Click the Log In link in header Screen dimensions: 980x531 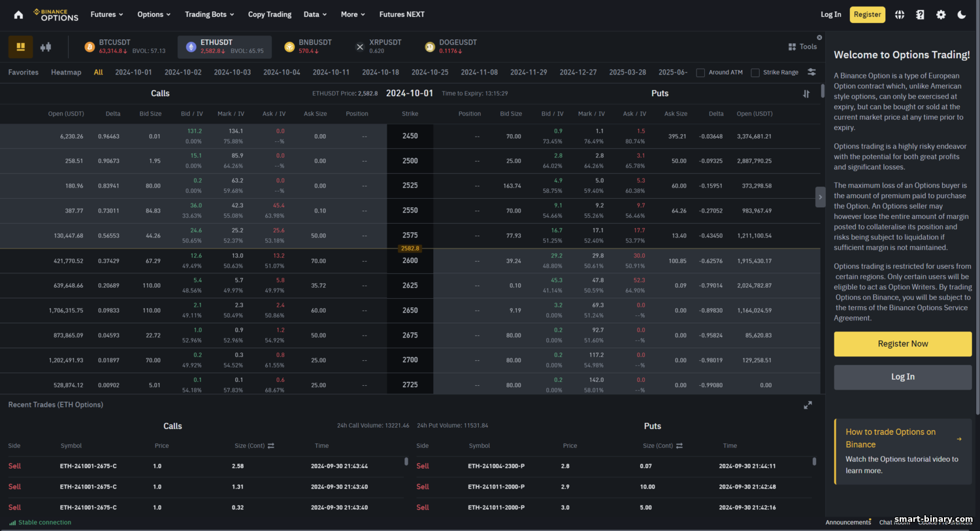click(x=831, y=14)
